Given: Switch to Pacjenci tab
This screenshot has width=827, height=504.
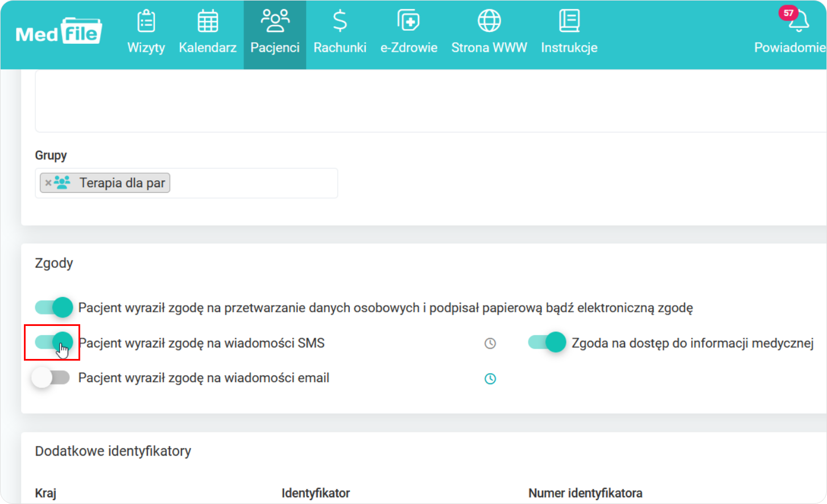Looking at the screenshot, I should 275,34.
